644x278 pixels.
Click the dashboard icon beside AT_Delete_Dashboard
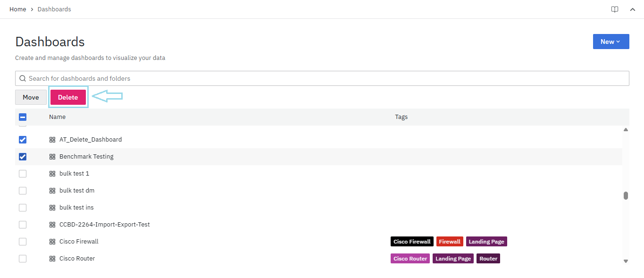coord(52,140)
